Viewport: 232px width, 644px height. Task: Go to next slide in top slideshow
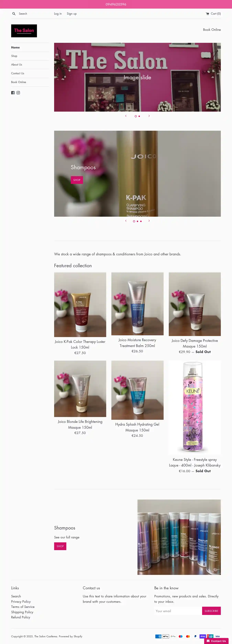tap(149, 116)
